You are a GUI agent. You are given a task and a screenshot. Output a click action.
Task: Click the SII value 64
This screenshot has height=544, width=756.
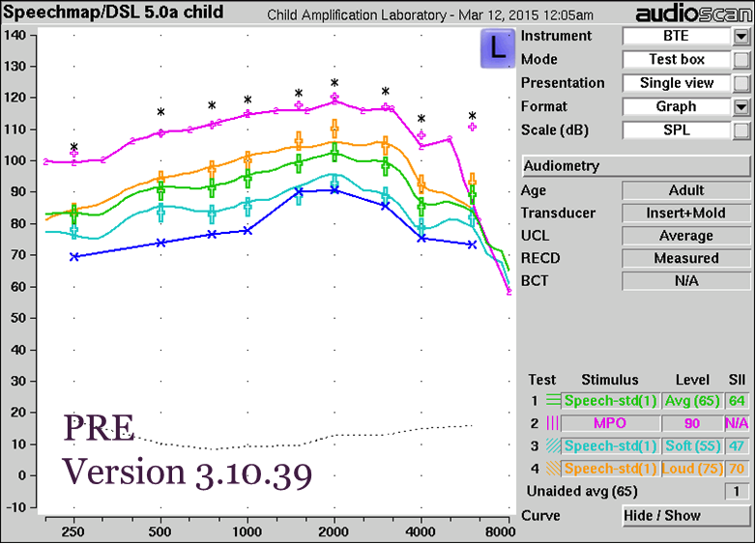(x=737, y=401)
